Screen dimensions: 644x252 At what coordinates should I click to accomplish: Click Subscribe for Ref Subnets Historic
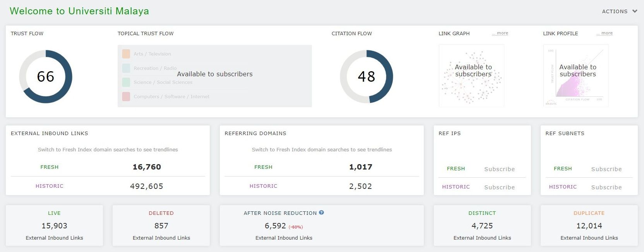pos(606,187)
